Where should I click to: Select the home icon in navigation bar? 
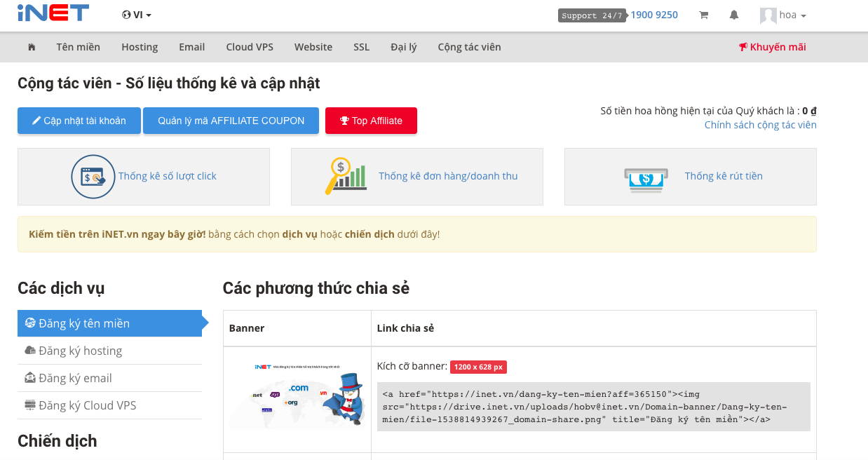[x=31, y=46]
